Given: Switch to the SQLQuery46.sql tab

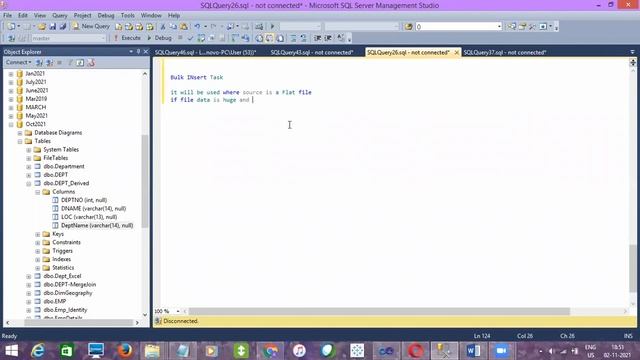Looking at the screenshot, I should pyautogui.click(x=205, y=52).
